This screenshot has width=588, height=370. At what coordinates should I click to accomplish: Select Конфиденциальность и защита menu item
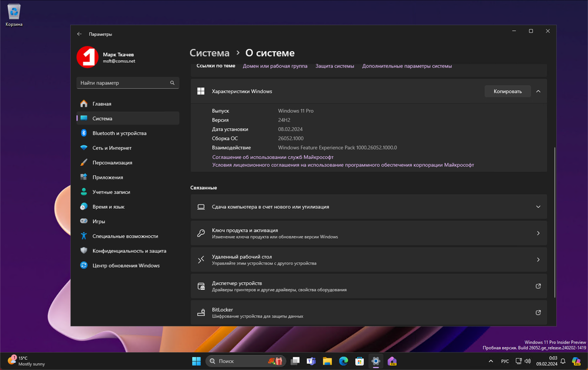129,251
